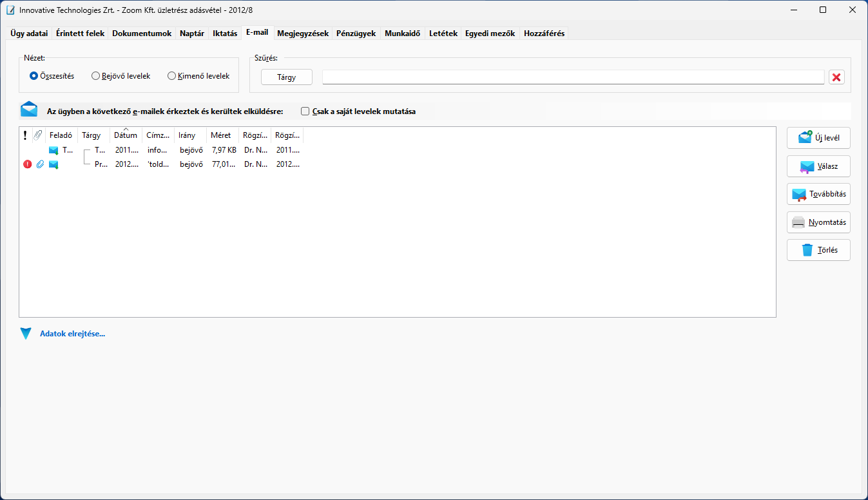Screen dimensions: 868x500
Task: Click the incoming mail icon in the first row
Action: coord(53,150)
